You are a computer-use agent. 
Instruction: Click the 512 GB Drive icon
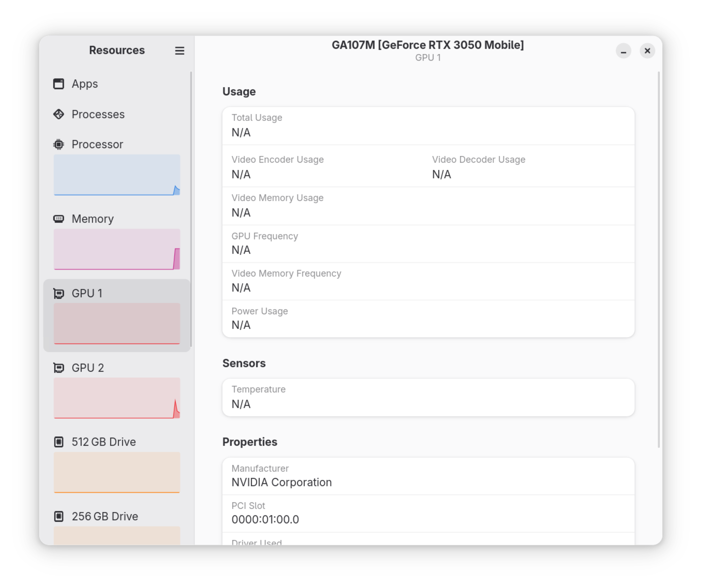[x=59, y=442]
